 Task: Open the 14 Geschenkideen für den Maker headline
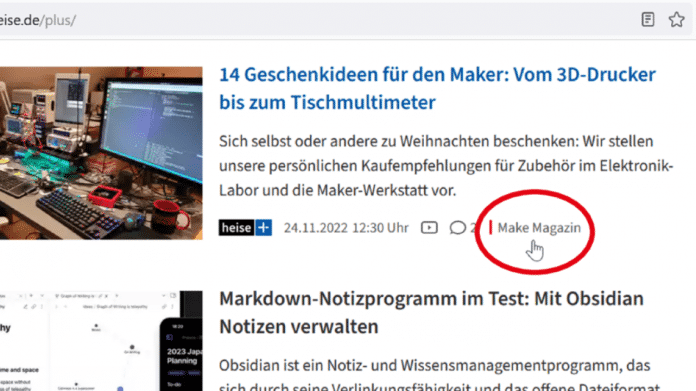tap(437, 88)
